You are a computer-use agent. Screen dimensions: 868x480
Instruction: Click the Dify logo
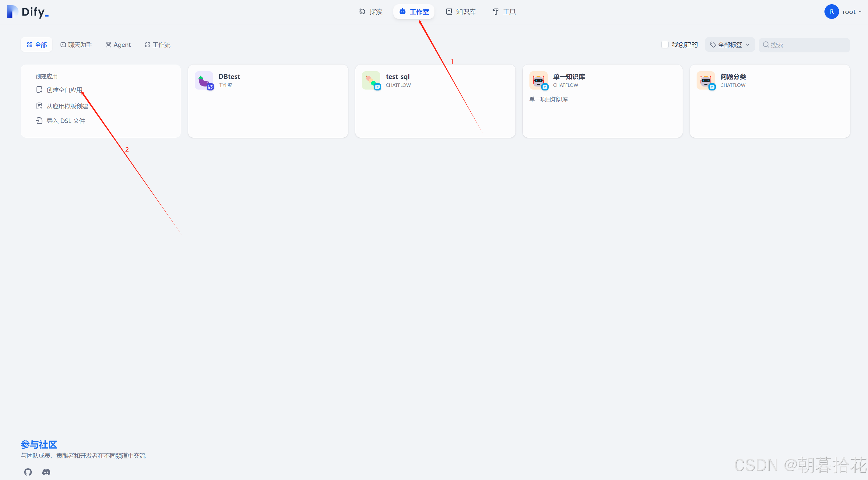28,12
